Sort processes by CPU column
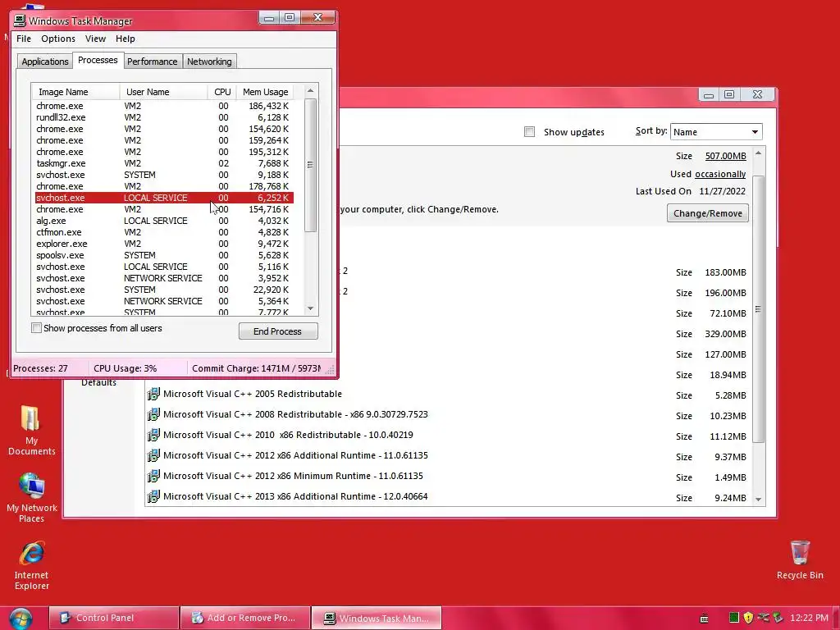This screenshot has width=840, height=630. pyautogui.click(x=221, y=92)
